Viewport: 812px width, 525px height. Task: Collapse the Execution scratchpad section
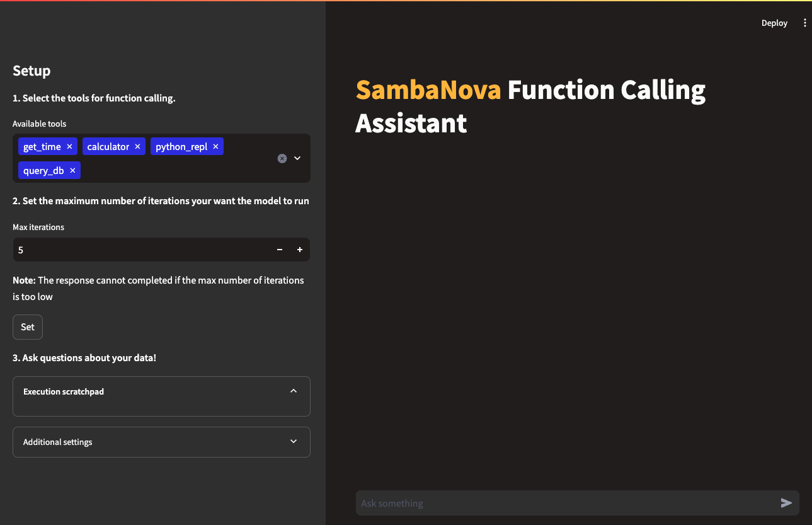click(x=294, y=391)
